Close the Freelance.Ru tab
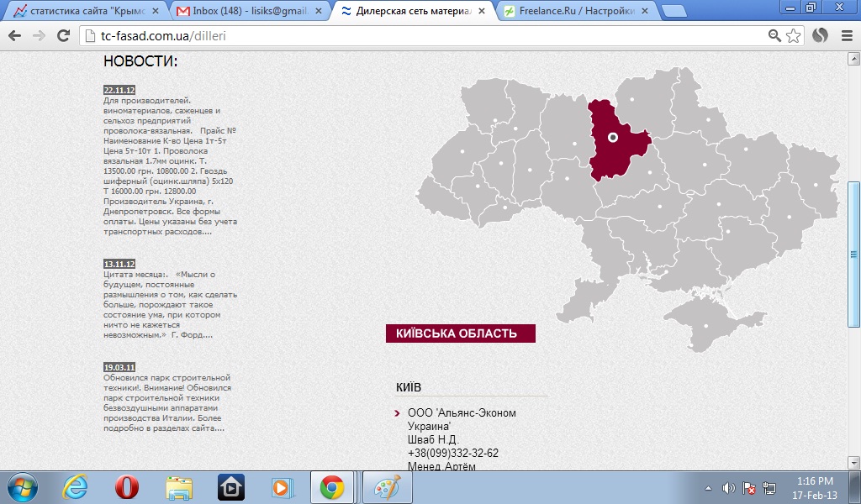This screenshot has height=504, width=861. point(645,11)
